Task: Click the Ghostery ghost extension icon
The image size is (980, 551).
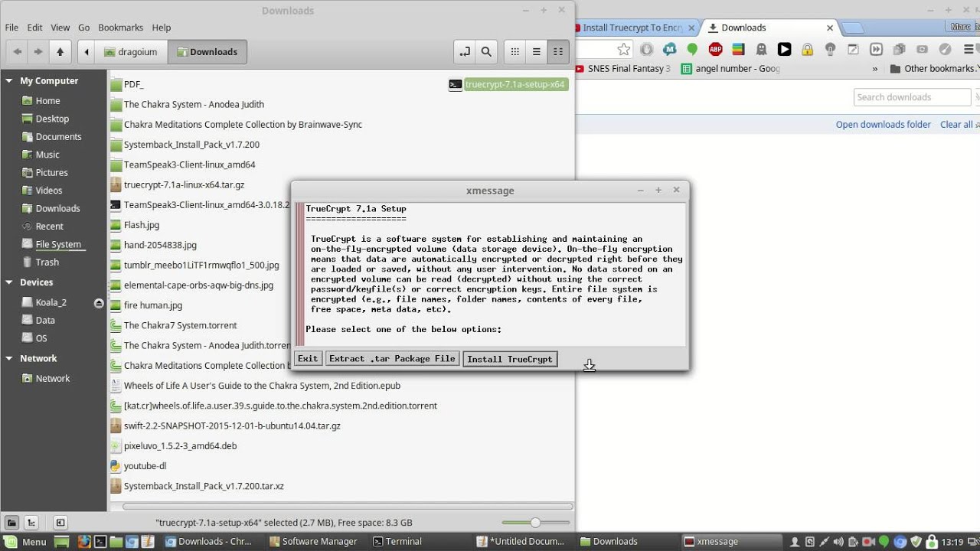Action: point(761,49)
